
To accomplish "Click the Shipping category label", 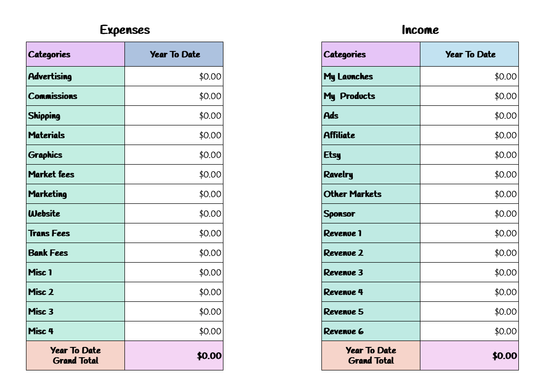I will (44, 116).
